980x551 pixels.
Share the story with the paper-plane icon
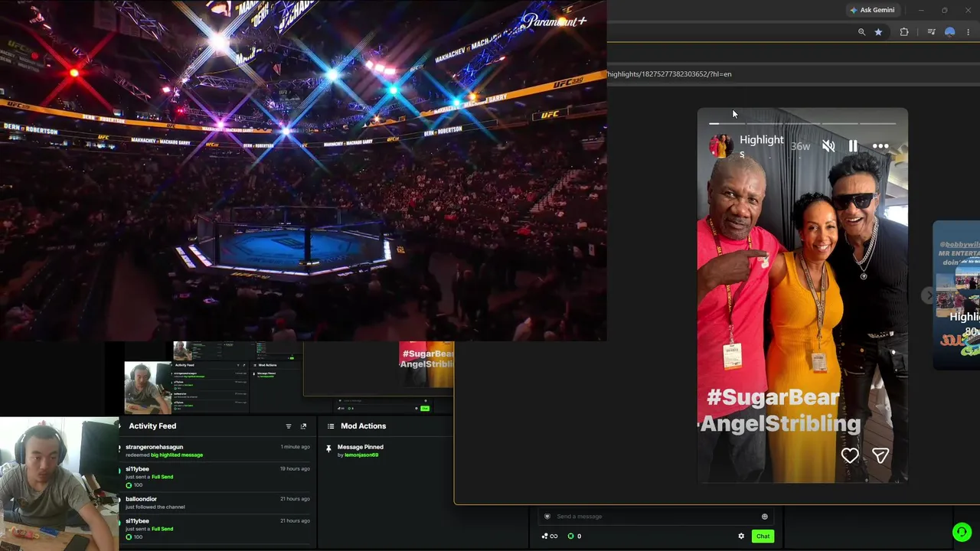pyautogui.click(x=880, y=456)
